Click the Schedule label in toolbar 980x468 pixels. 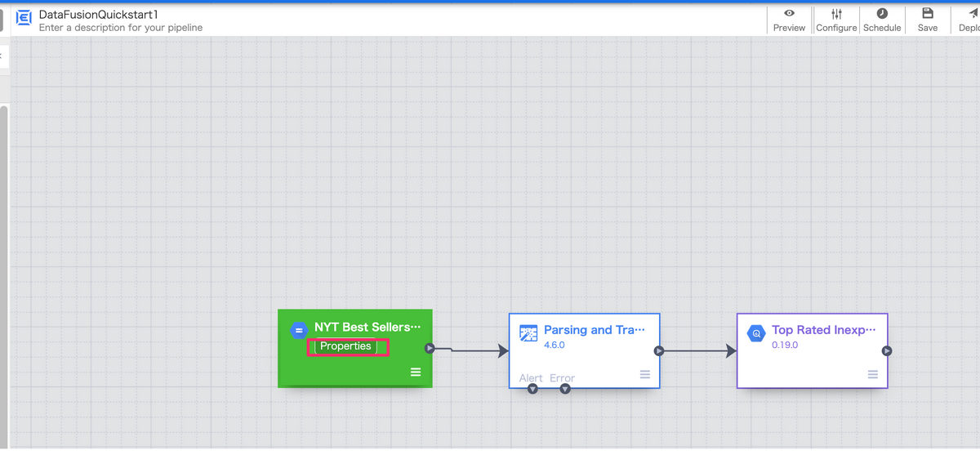882,28
